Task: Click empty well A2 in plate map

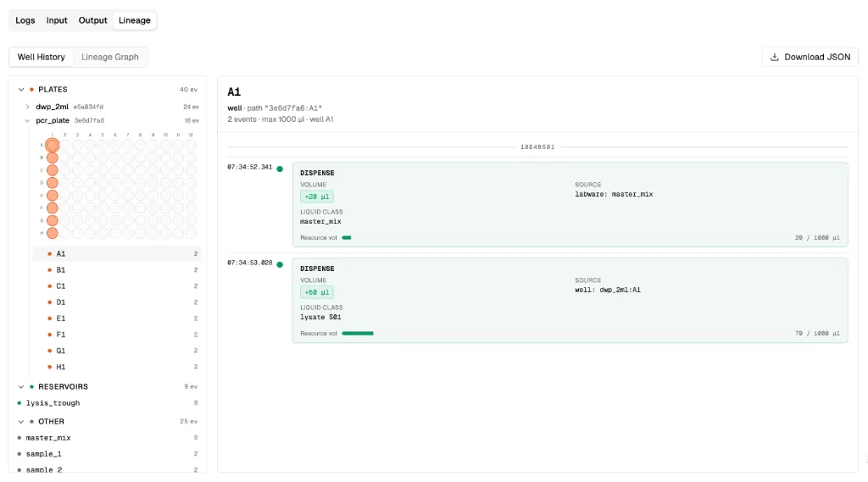Action: pyautogui.click(x=64, y=145)
